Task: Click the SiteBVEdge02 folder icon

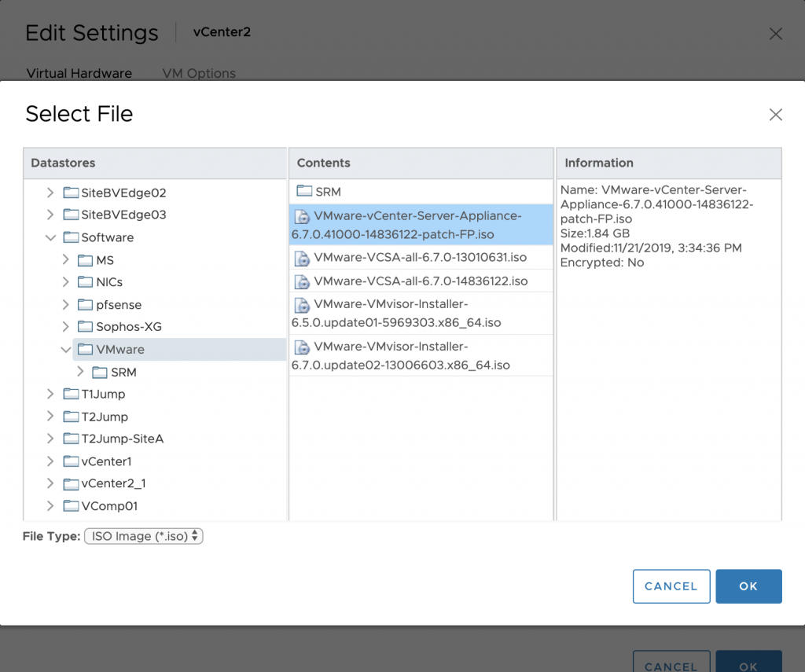Action: (x=71, y=193)
